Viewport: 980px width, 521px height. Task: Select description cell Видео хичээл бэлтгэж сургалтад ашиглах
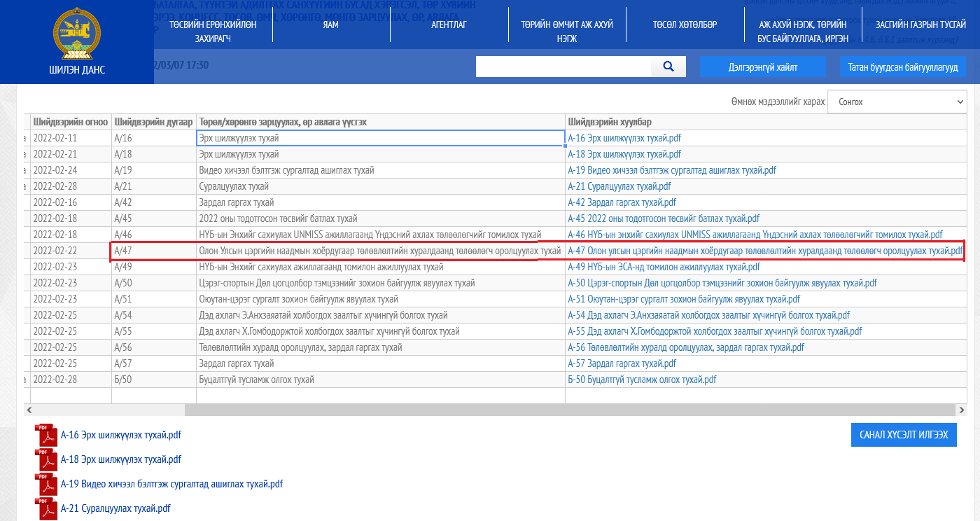point(381,170)
